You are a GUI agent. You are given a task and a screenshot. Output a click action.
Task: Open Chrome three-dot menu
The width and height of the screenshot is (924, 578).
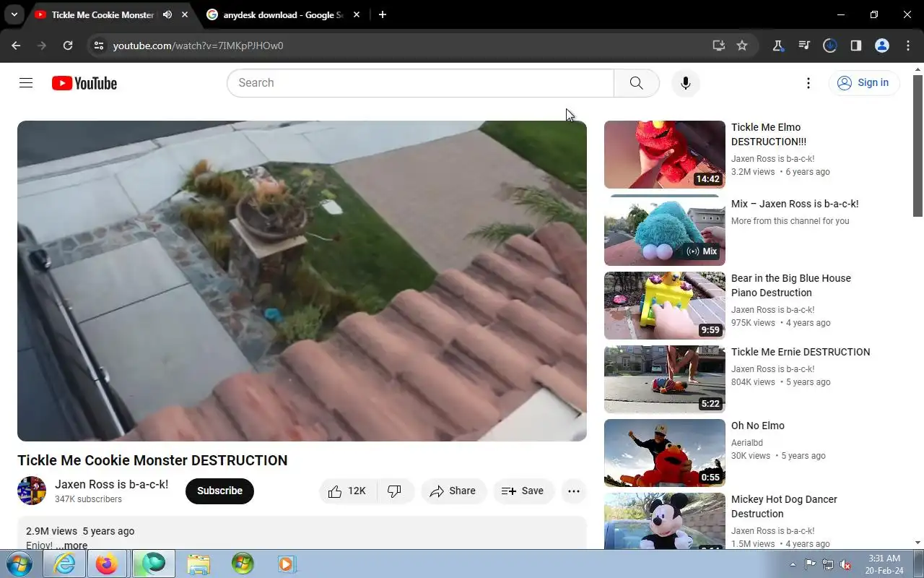pyautogui.click(x=908, y=46)
